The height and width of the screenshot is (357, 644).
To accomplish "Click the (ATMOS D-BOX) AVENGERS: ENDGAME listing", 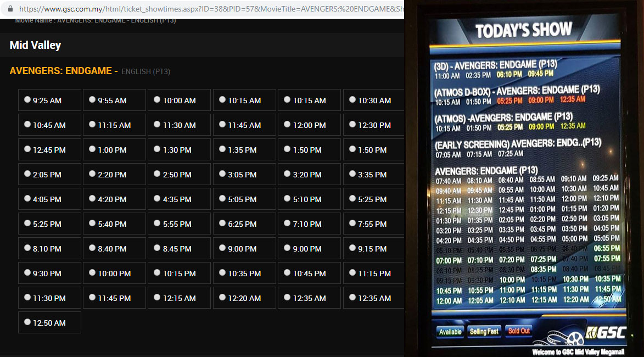I will pos(517,91).
